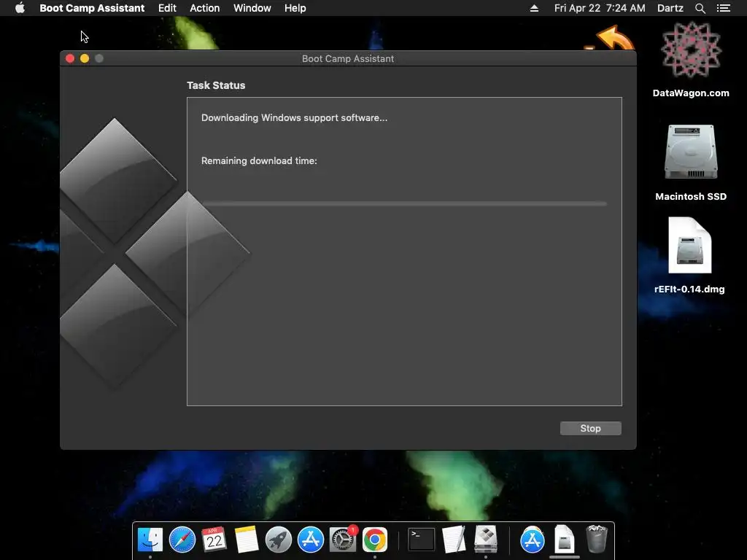Click Boot Camp Assistant icon in Dock
The image size is (747, 560).
coord(486,540)
